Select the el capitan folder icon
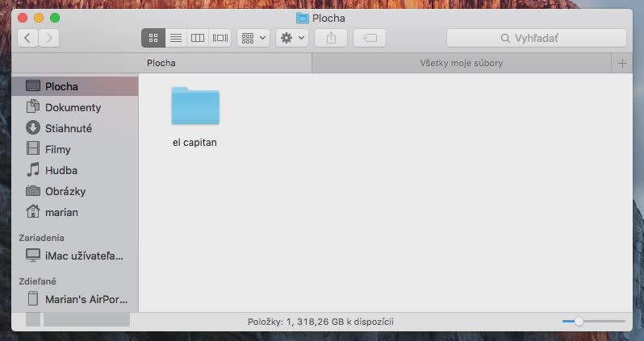The image size is (644, 341). [195, 106]
